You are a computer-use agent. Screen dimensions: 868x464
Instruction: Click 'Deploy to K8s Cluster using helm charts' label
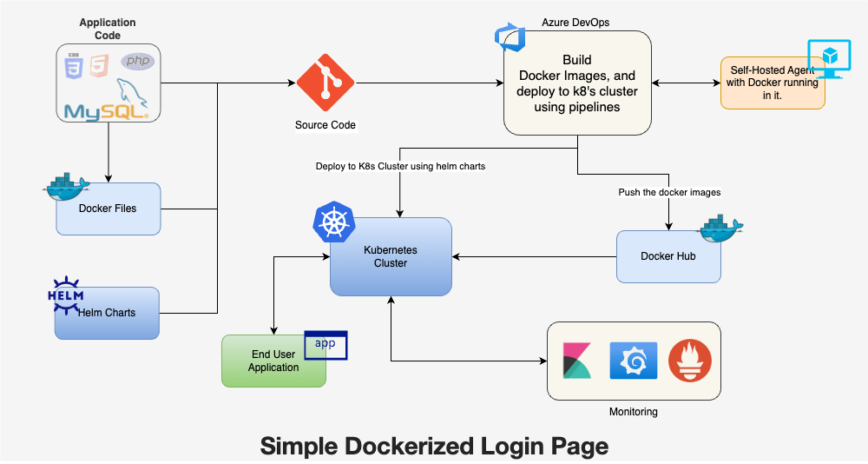400,166
